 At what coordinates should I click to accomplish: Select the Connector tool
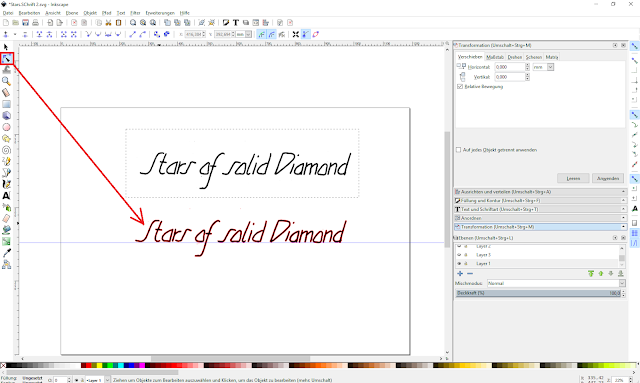tap(6, 265)
